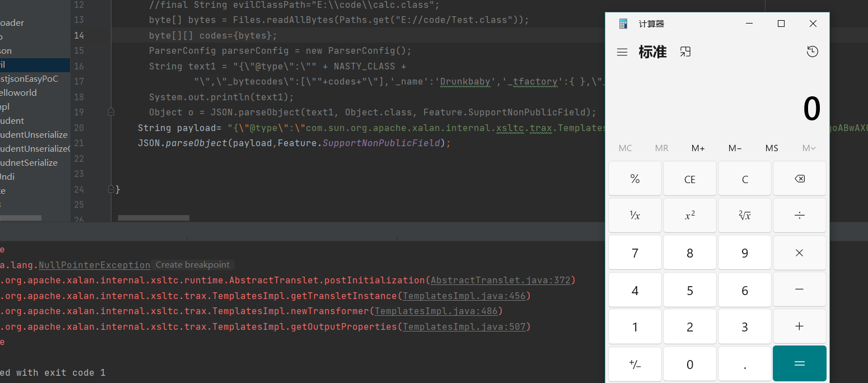Viewport: 868px width, 383px height.
Task: Click the minus operator key
Action: click(x=800, y=289)
